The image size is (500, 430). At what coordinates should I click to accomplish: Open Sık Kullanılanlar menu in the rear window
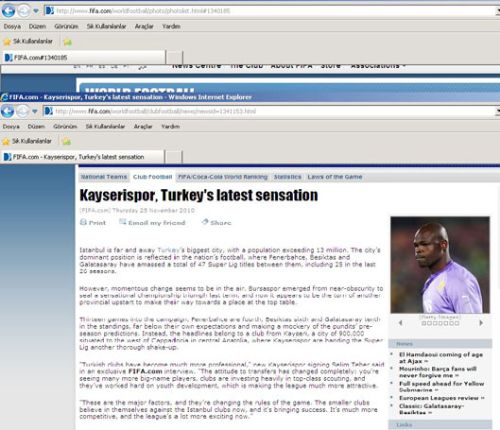point(107,26)
